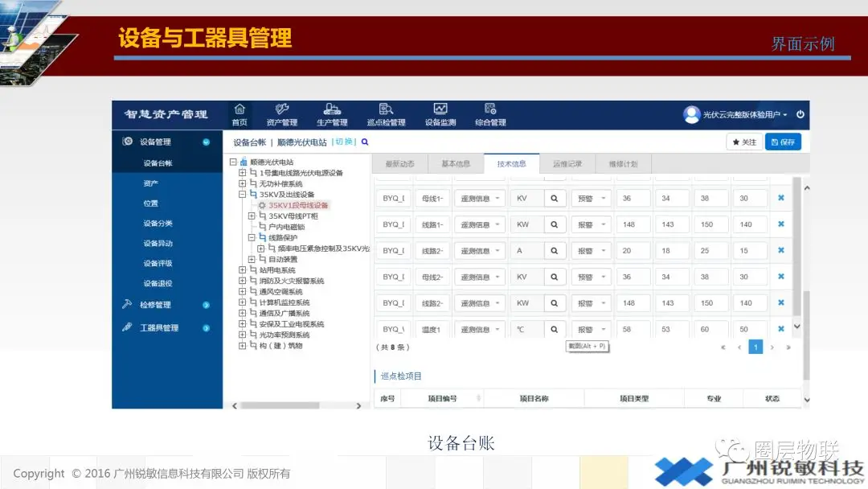The image size is (868, 489).
Task: Open 预警 dropdown in 母线1- row
Action: [591, 199]
